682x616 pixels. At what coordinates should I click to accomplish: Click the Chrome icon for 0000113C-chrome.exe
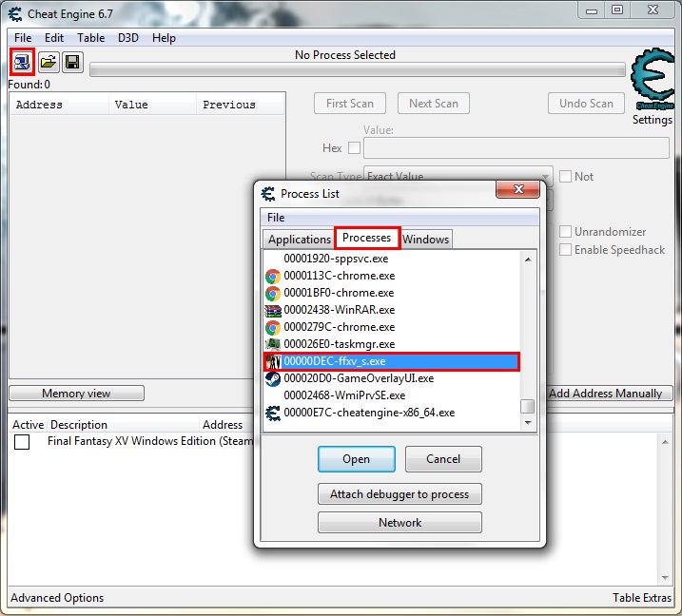[273, 277]
